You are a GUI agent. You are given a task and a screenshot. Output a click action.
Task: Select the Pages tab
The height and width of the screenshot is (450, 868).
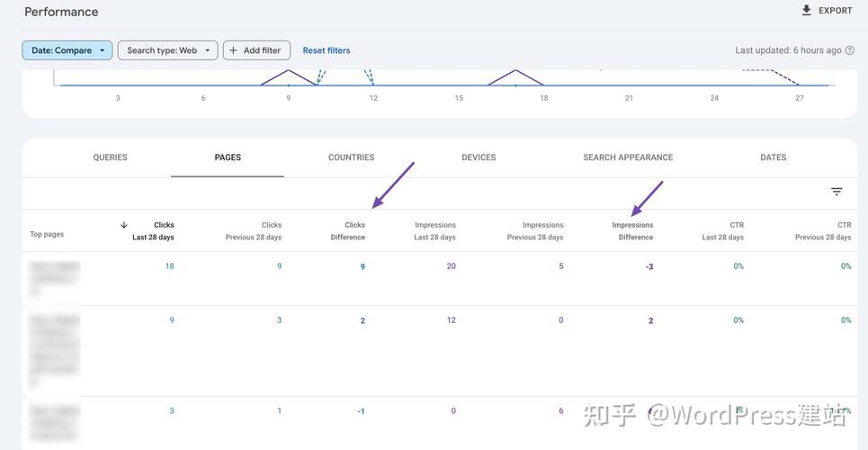point(228,157)
